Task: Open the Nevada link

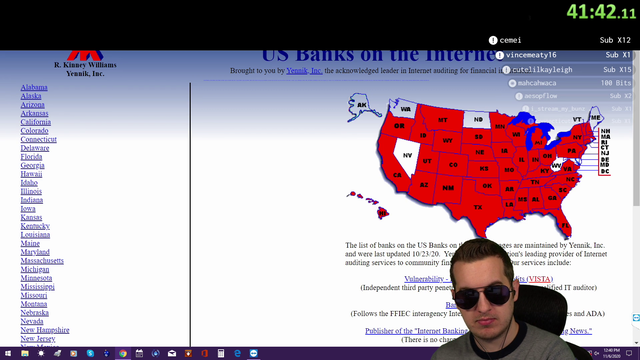Action: tap(32, 321)
